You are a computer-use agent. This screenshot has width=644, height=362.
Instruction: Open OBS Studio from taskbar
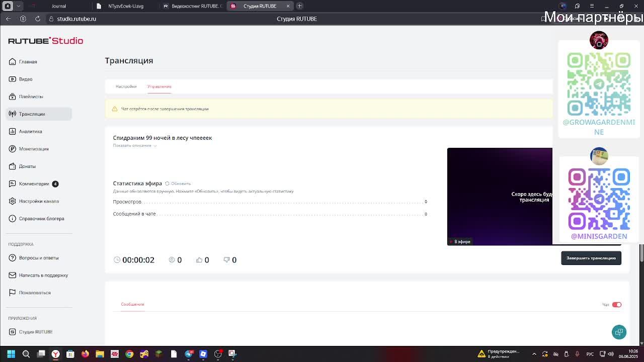tap(218, 354)
